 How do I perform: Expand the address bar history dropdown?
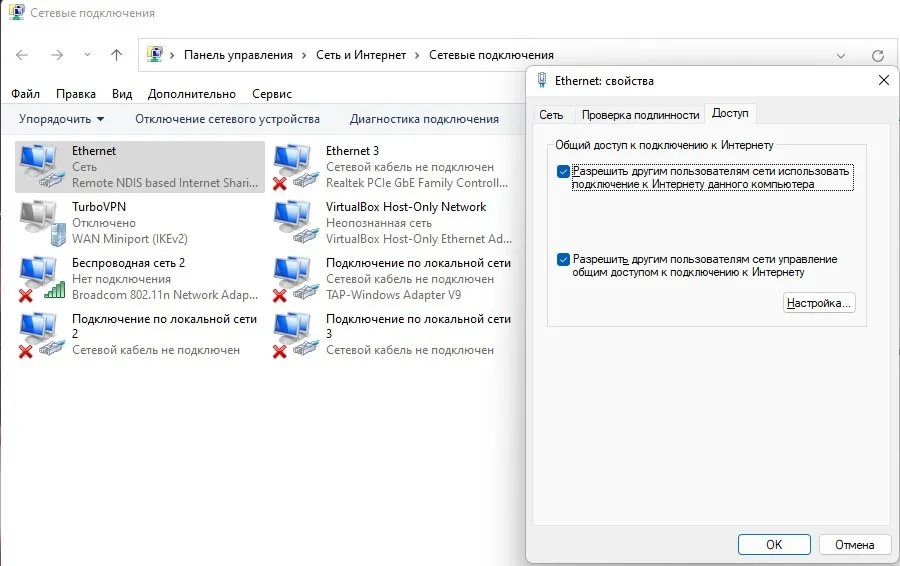click(841, 56)
